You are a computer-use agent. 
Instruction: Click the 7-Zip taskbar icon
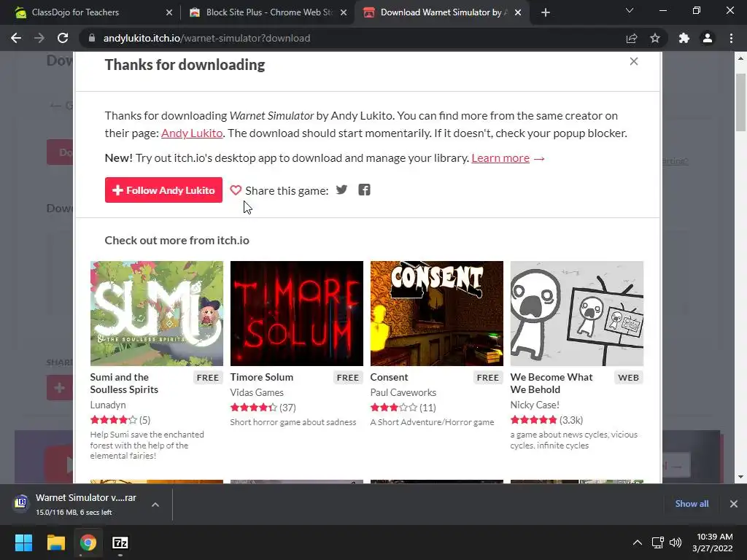point(120,542)
